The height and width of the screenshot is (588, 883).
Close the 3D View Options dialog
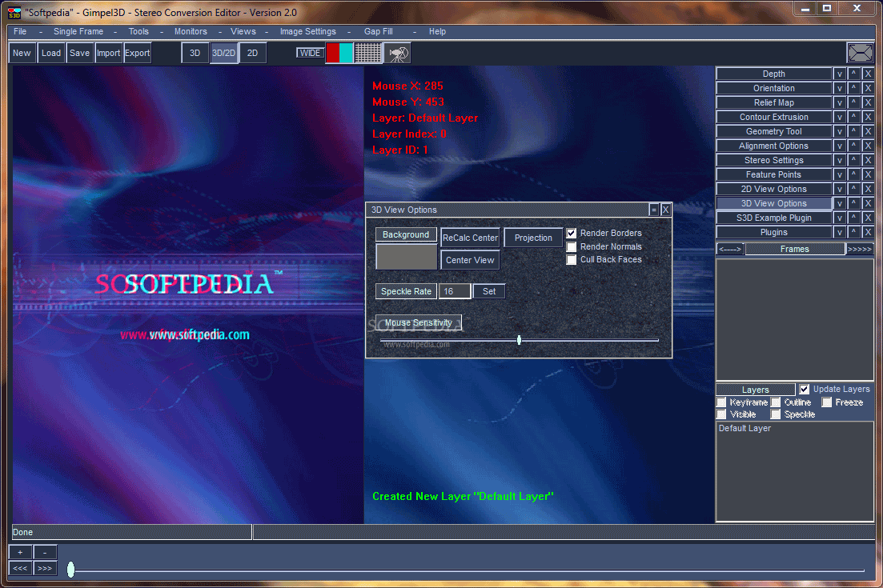pos(665,210)
